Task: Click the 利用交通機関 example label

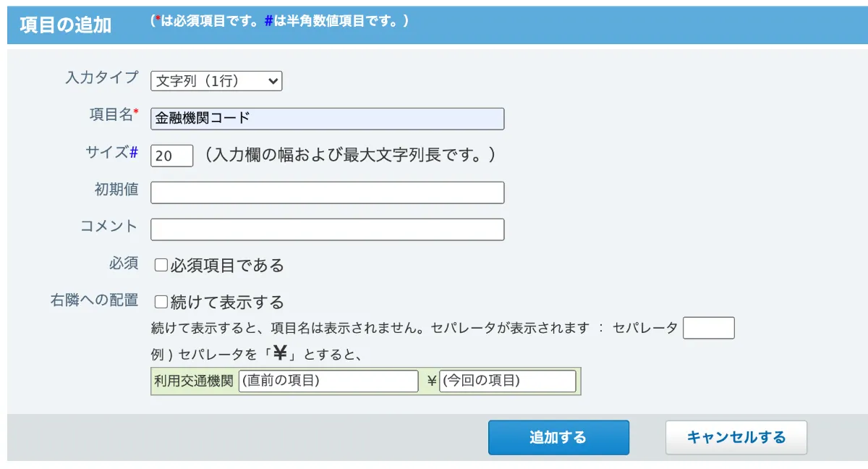Action: click(194, 381)
